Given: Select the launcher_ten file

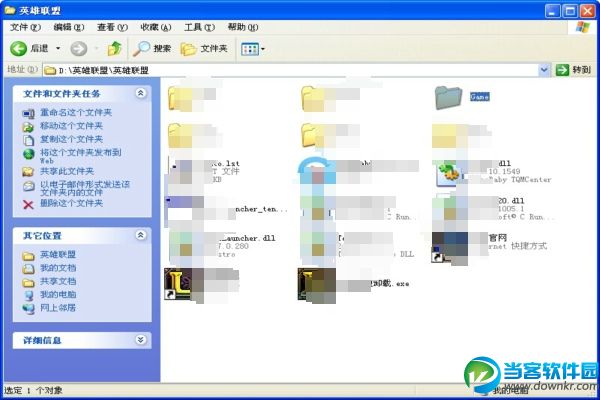Looking at the screenshot, I should [x=186, y=210].
